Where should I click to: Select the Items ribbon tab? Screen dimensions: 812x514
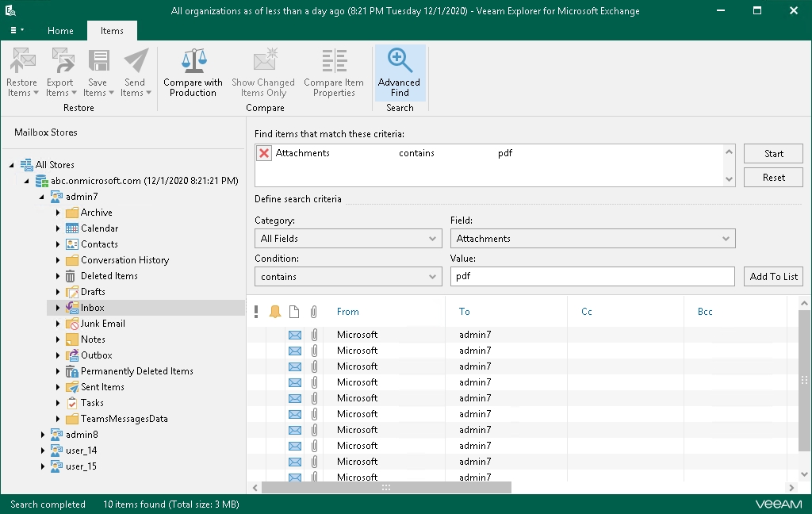click(x=112, y=31)
